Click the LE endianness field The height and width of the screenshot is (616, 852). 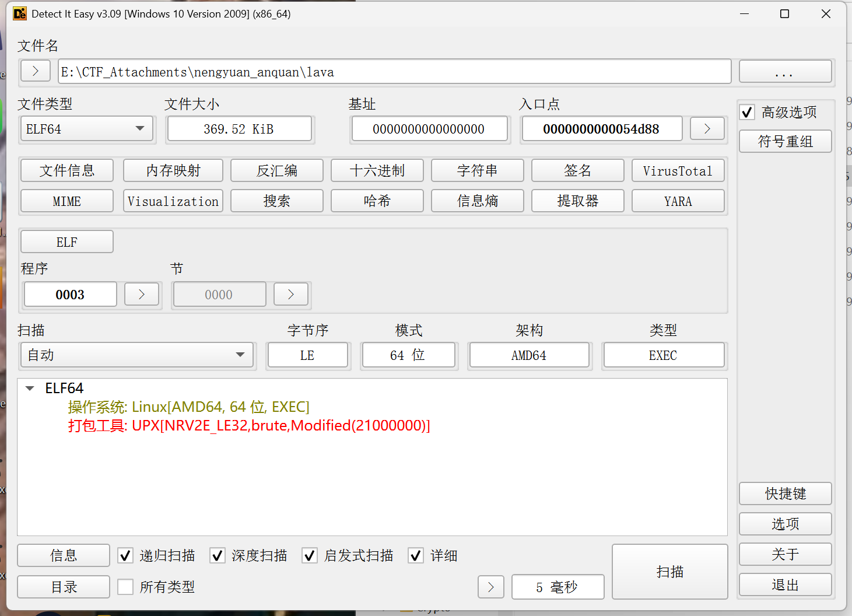(308, 355)
